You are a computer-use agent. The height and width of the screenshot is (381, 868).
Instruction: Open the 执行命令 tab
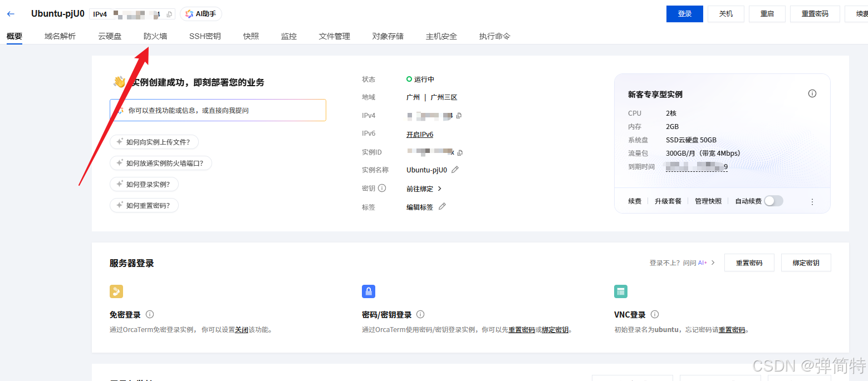point(495,36)
